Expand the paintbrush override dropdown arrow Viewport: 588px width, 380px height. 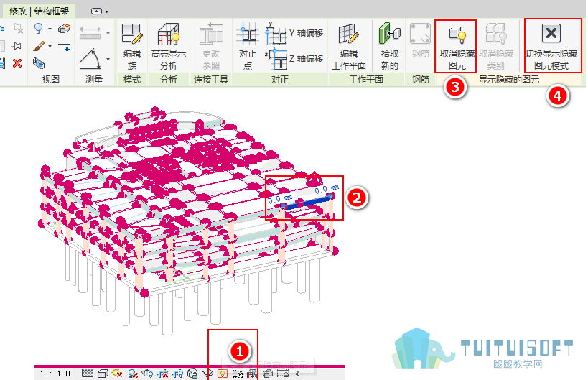pyautogui.click(x=50, y=47)
